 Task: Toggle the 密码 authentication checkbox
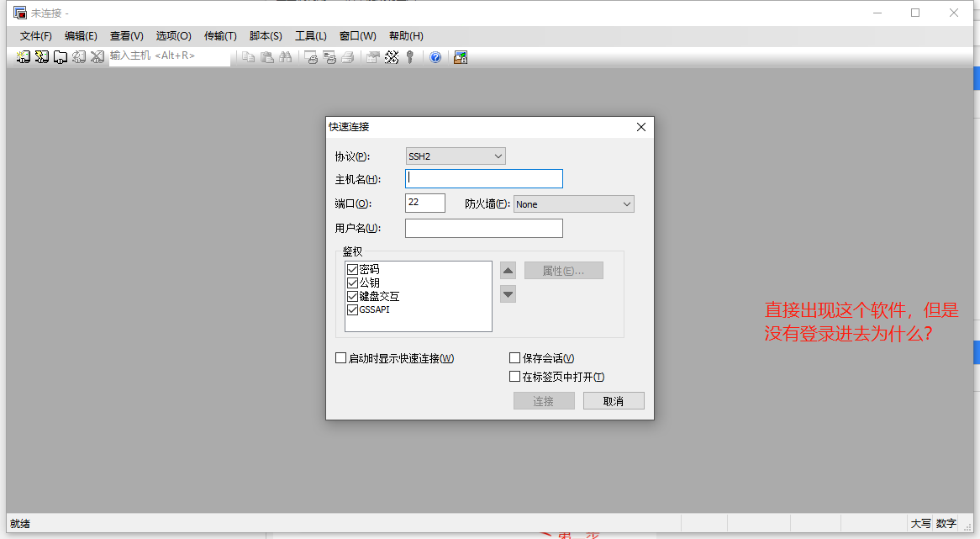tap(352, 269)
